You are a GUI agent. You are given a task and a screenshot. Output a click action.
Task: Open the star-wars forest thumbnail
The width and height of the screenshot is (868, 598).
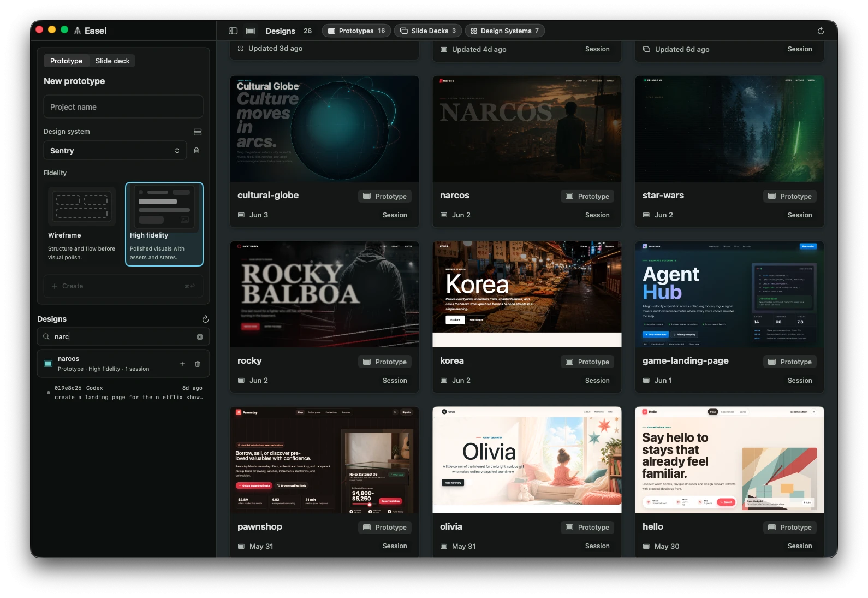pos(729,129)
